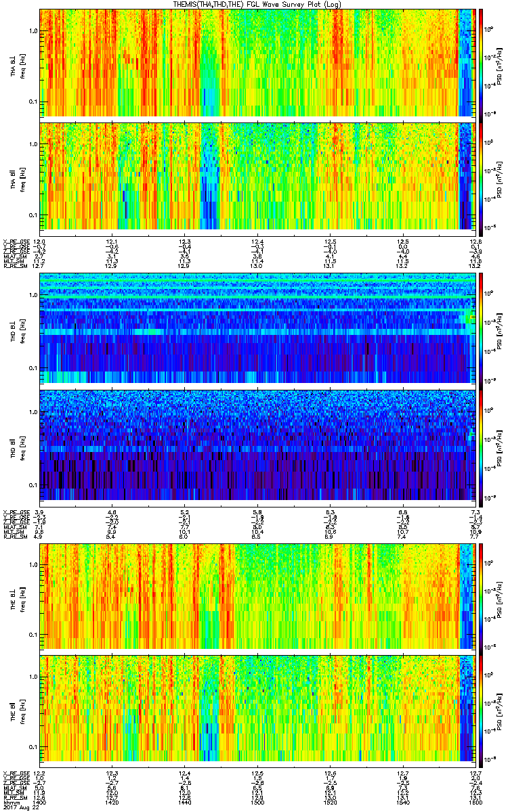
Task: Click the 12.6 value in THA X_RE_GSE row
Action: point(475,242)
